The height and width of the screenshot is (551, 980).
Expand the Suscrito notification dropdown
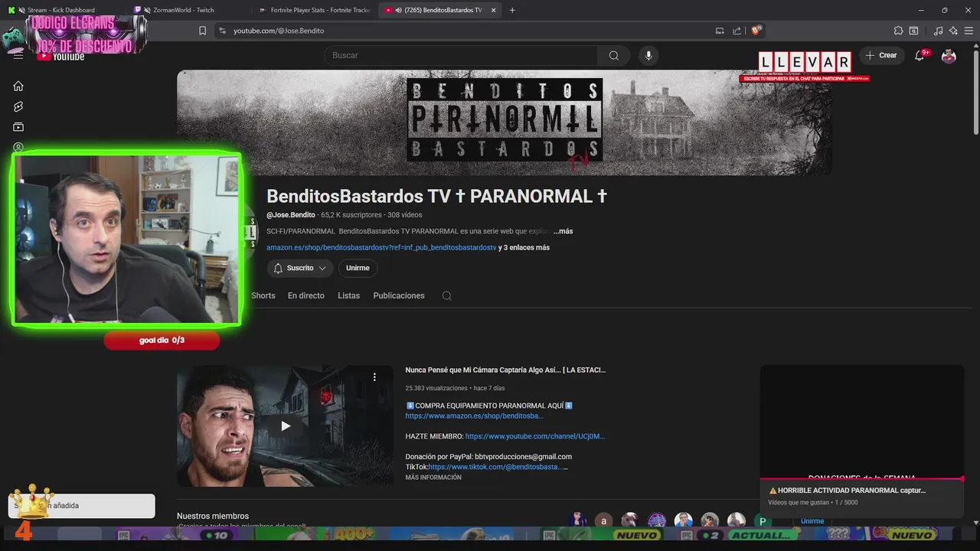click(x=300, y=268)
